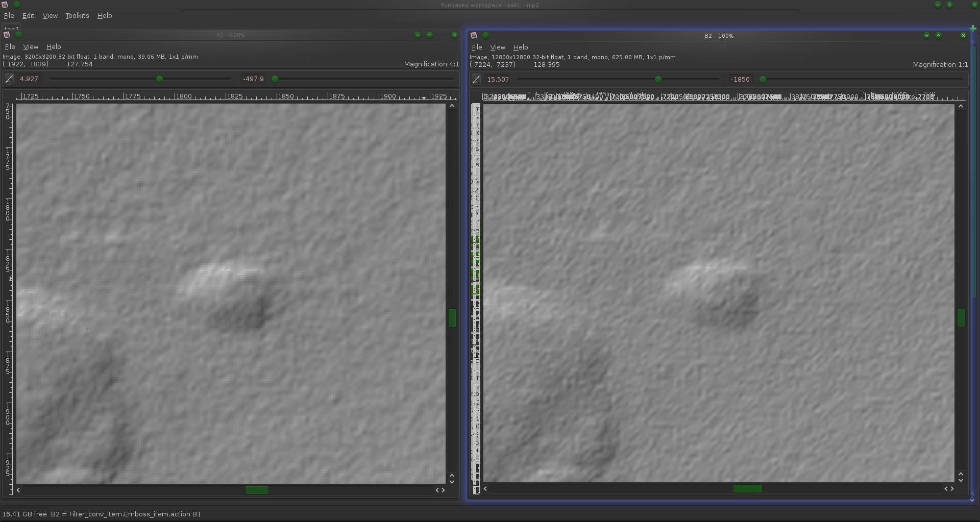Click the embossed image in B2 window

[x=719, y=293]
